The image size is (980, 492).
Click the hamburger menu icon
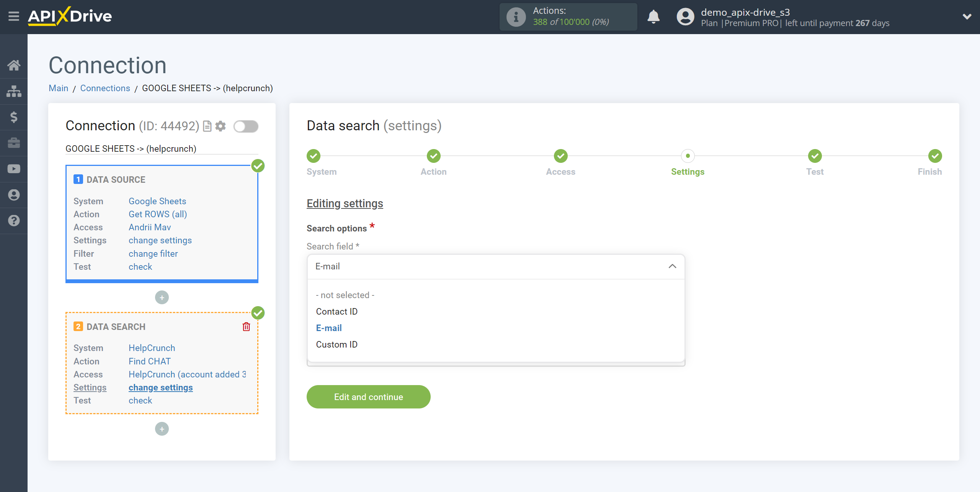[x=14, y=17]
